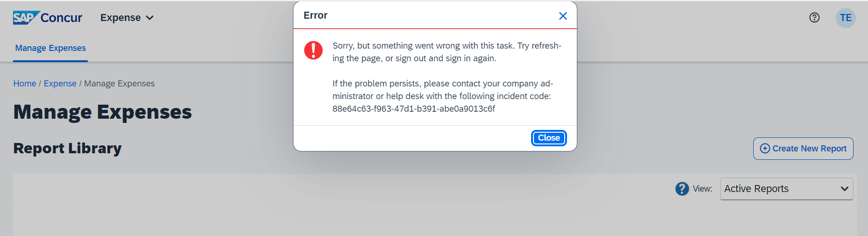
Task: Click the arrow on the Active Reports selector
Action: coord(844,189)
